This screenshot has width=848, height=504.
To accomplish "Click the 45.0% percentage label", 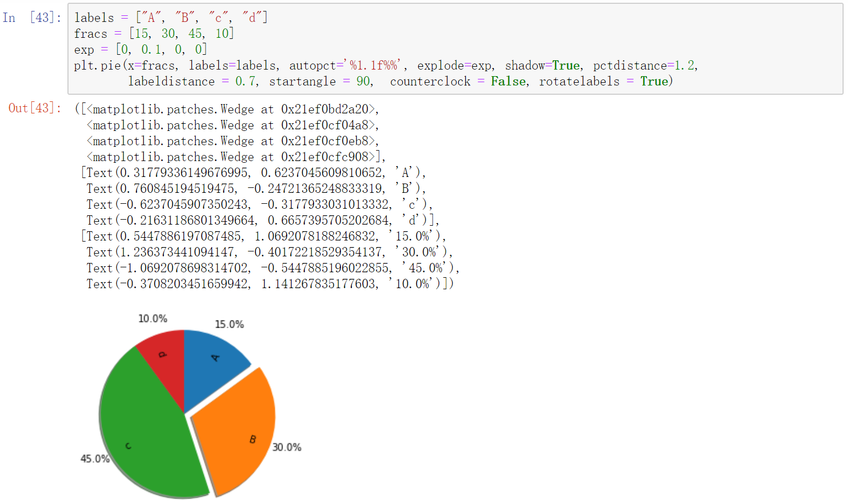I will click(x=94, y=460).
